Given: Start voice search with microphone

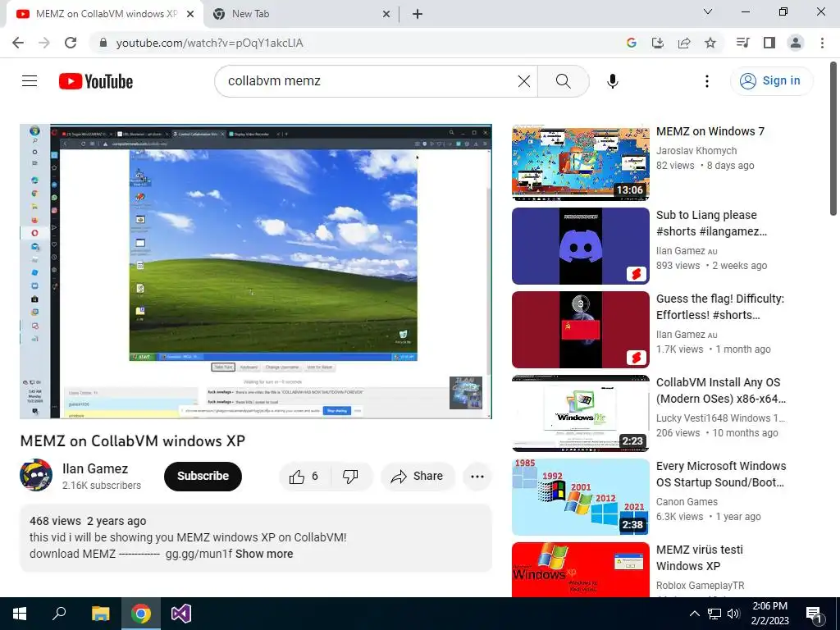Looking at the screenshot, I should (612, 81).
